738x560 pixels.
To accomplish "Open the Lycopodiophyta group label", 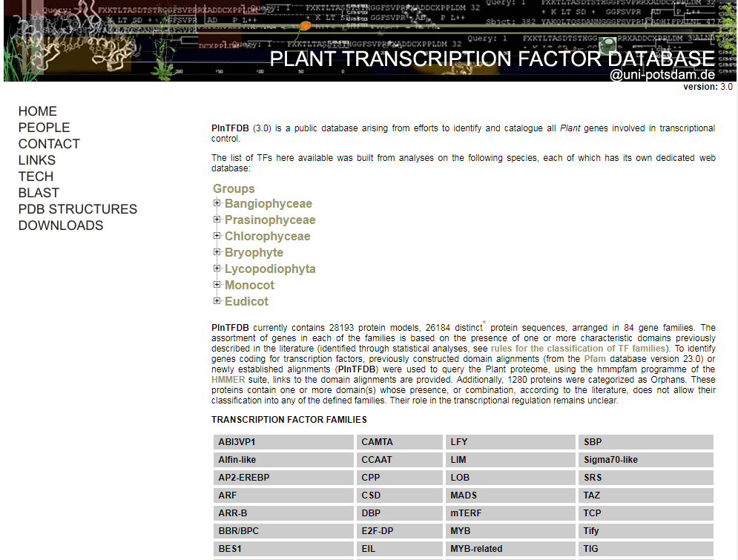I will 270,269.
